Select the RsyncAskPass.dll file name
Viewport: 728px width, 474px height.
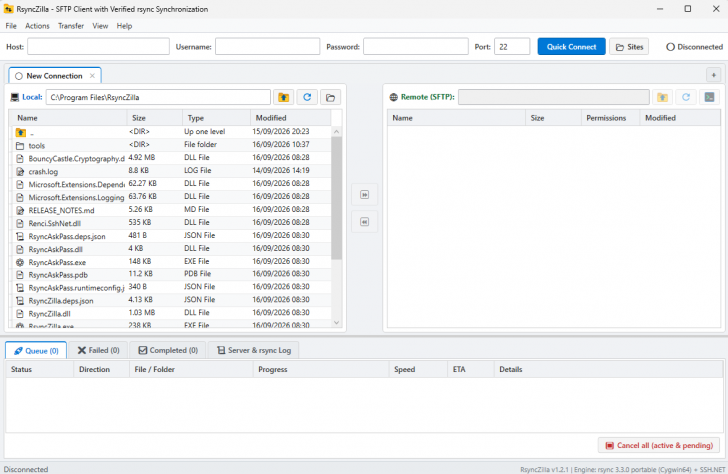[55, 249]
